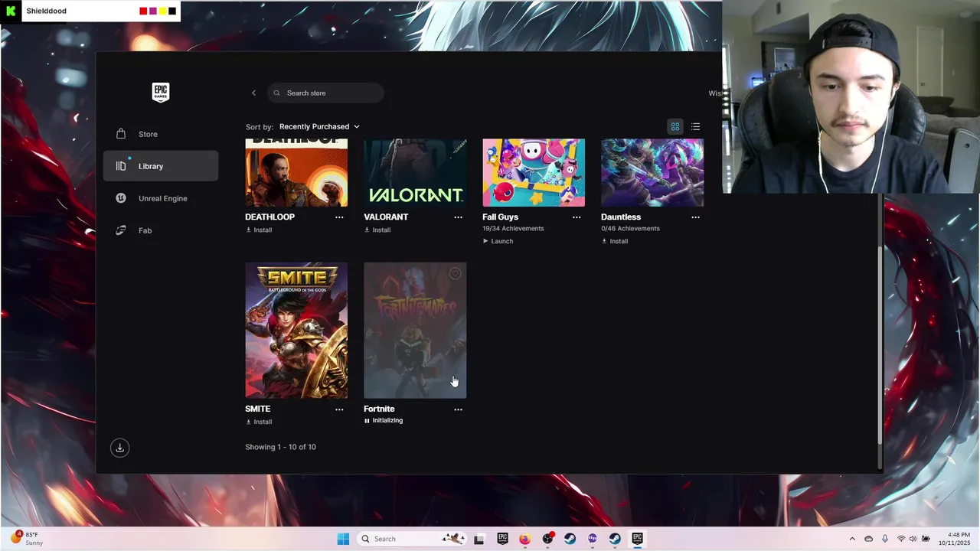Click the library vertical scrollbar
Viewport: 980px width, 551px height.
(x=879, y=344)
